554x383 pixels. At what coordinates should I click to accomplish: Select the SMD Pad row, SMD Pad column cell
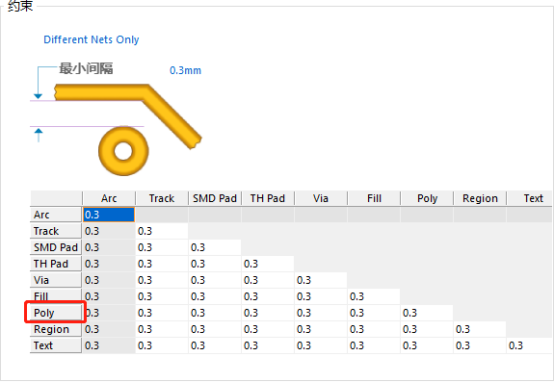(x=215, y=247)
